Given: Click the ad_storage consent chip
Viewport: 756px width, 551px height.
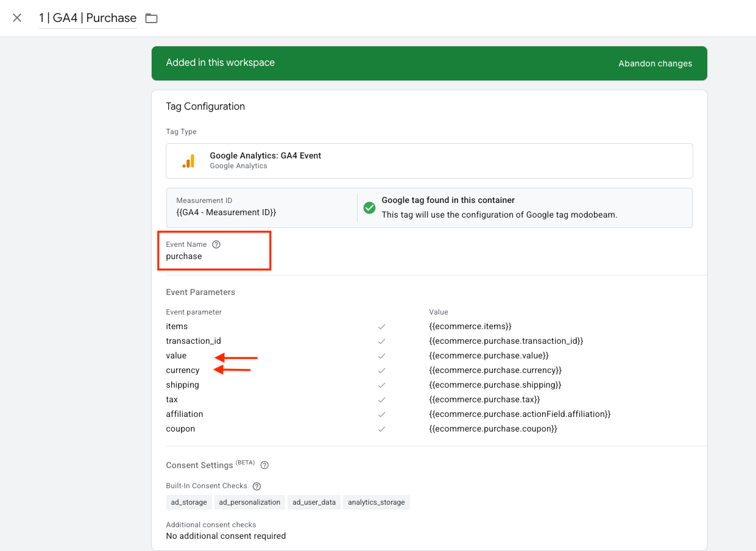Looking at the screenshot, I should 189,502.
